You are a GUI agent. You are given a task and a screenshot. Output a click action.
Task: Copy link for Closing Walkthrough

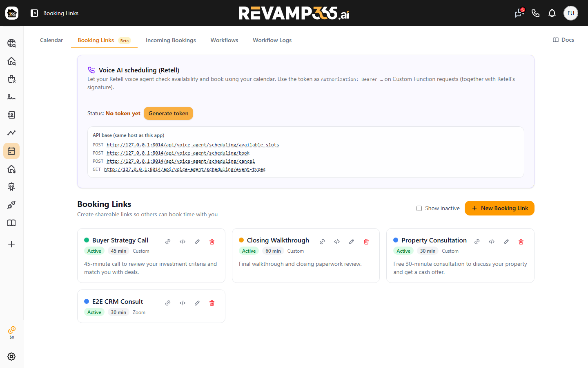[x=322, y=242]
